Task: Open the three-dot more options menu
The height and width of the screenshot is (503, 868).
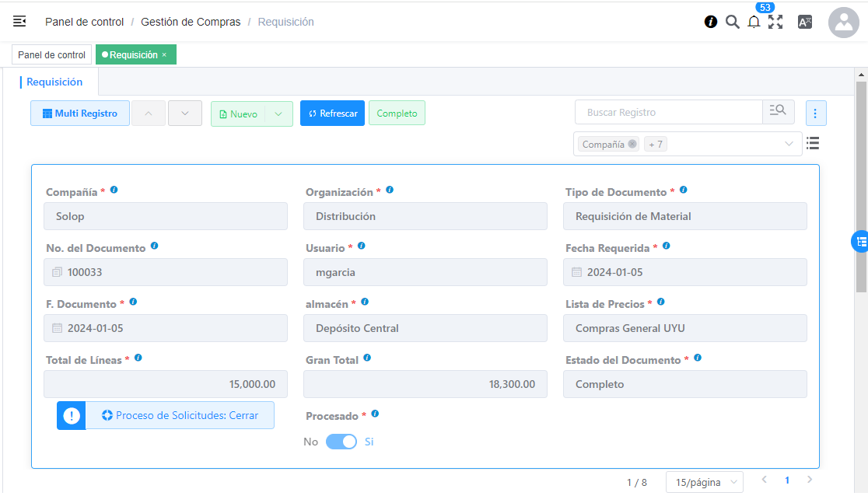Action: 815,114
